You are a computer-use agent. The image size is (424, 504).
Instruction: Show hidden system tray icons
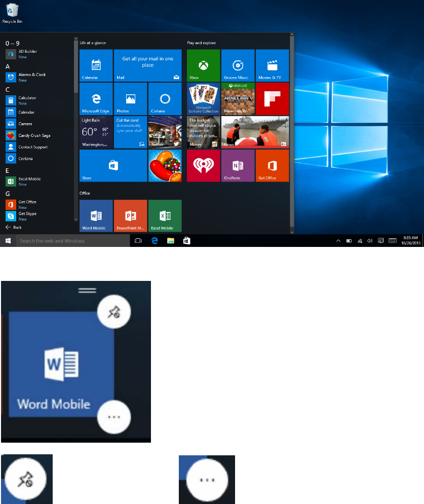(x=338, y=241)
